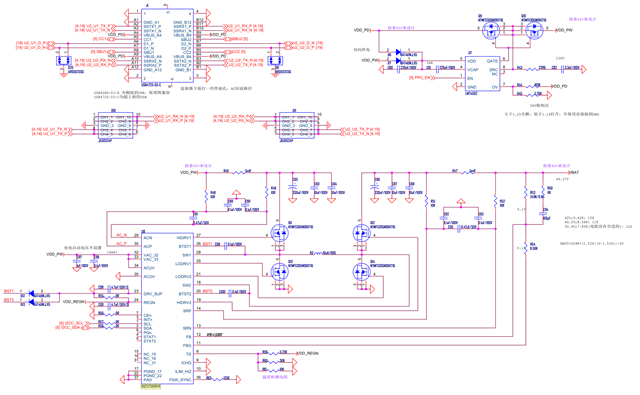Screen dimensions: 640x395
Task: Click the MOSFET symbol next to VDD_PD input
Action: coord(490,31)
